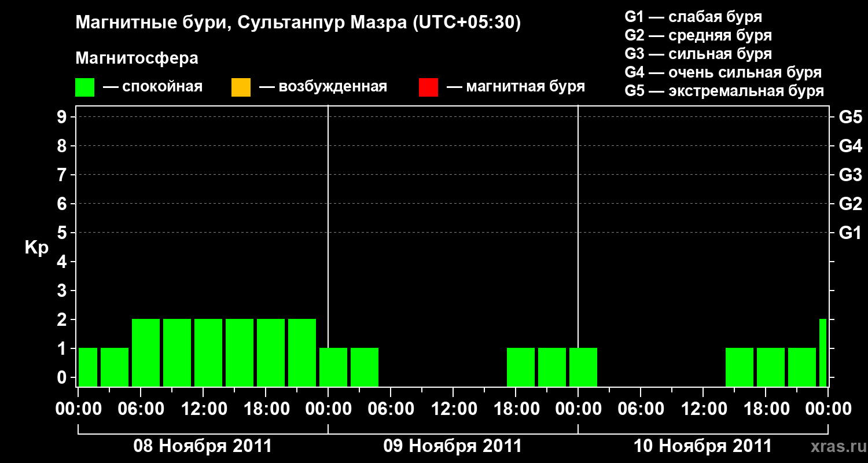Click the last Kp 2 bar of 08 Ноября evening
Image resolution: width=868 pixels, height=463 pixels.
[302, 352]
